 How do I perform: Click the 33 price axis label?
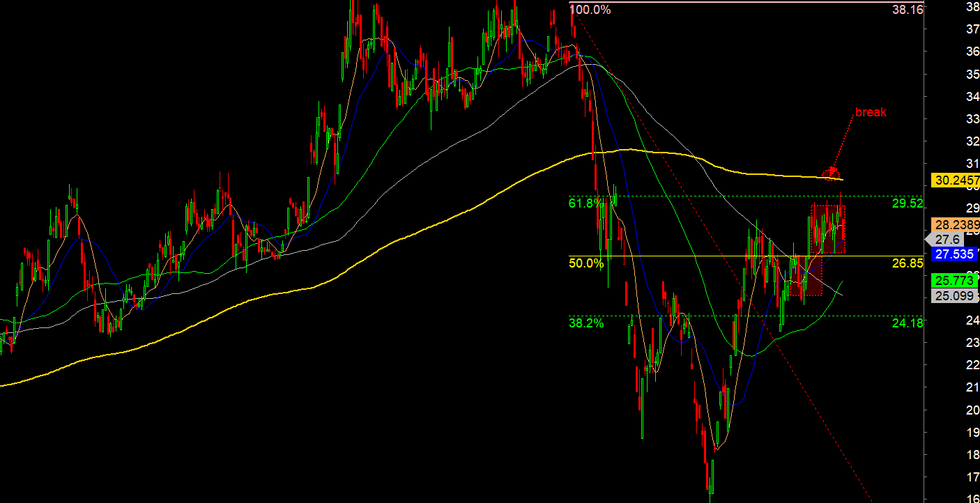tap(973, 119)
